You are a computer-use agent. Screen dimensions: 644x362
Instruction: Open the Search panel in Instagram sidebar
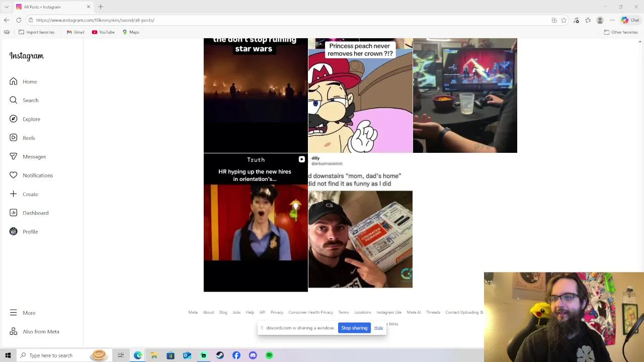coord(24,100)
